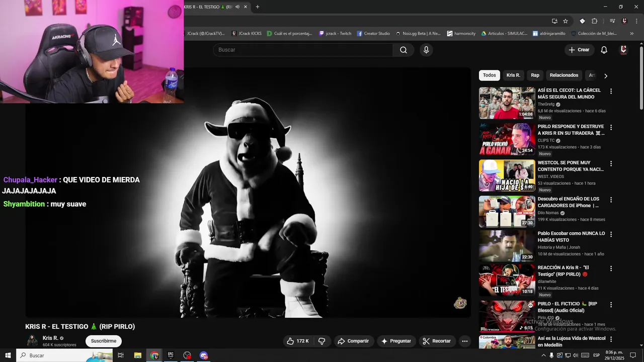Open Chrome profile icon in toolbar
The height and width of the screenshot is (362, 644).
(624, 21)
